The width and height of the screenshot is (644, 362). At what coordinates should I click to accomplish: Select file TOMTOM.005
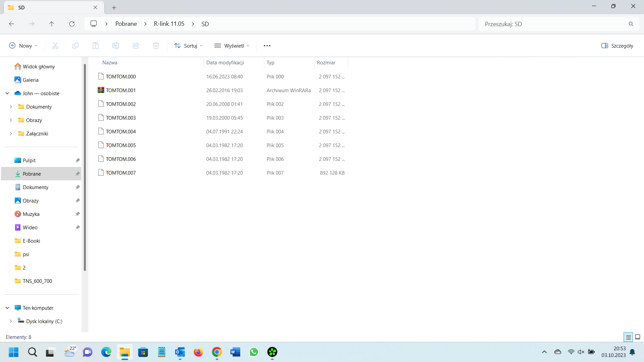click(x=121, y=145)
